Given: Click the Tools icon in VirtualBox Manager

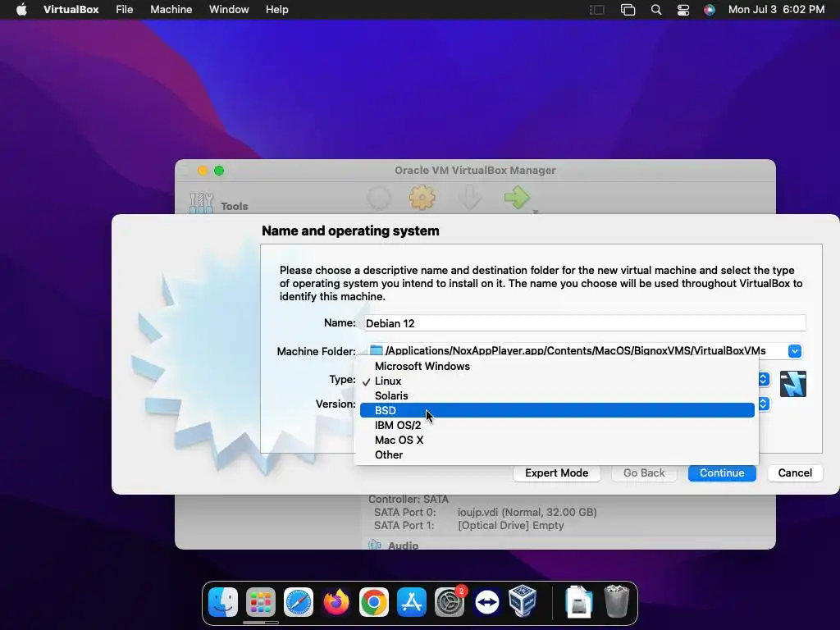Looking at the screenshot, I should 201,203.
